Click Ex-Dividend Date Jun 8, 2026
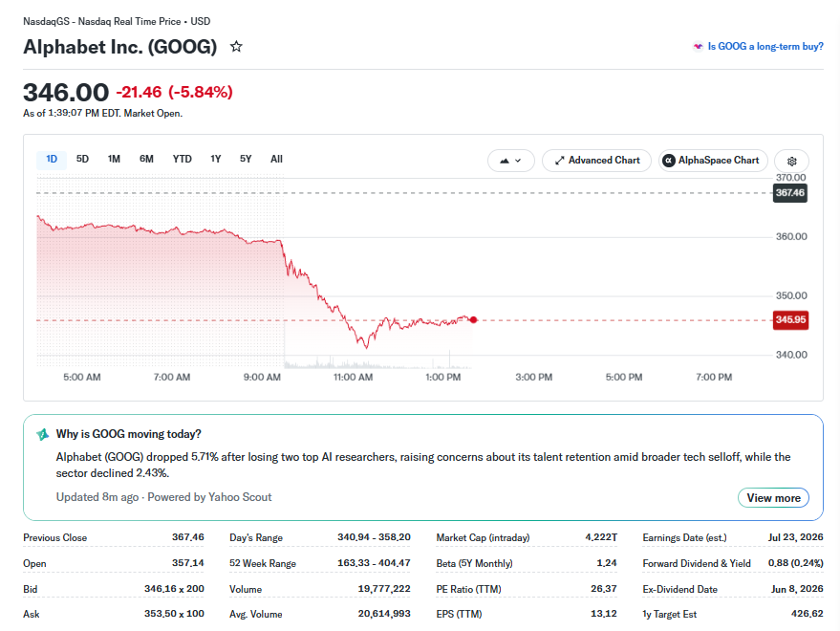840x631 pixels. coord(797,589)
